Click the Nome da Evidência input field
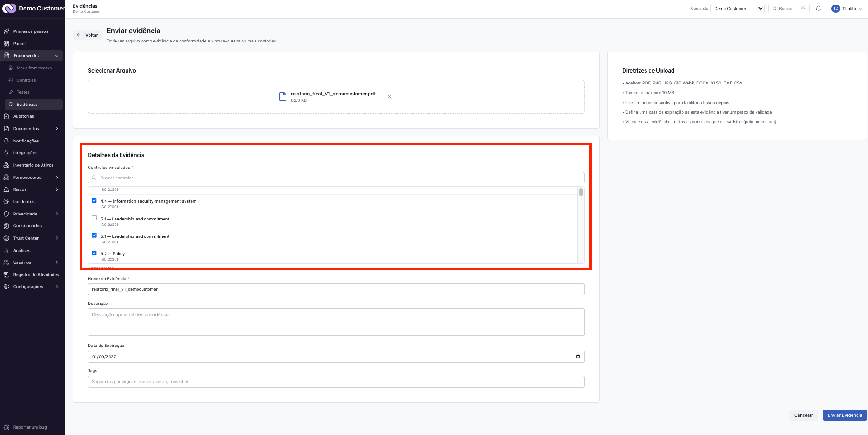Screen dimensions: 868x435 [336, 289]
